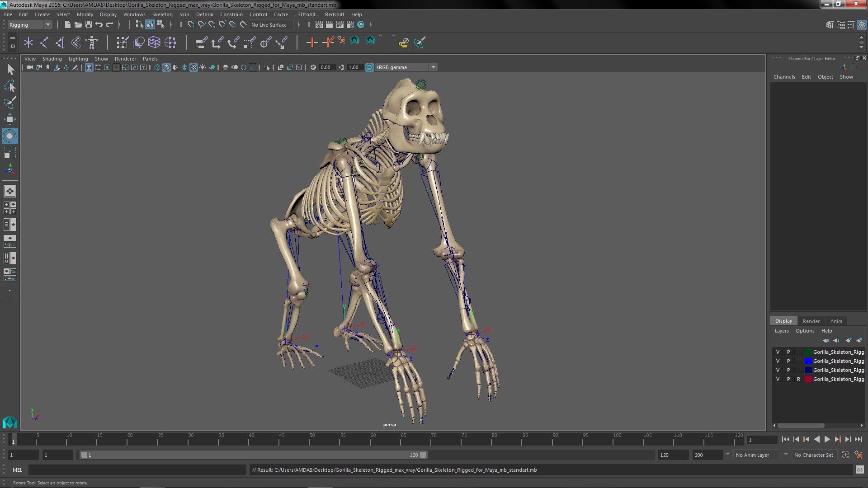Pick the Scale tool
The image size is (868, 488).
(x=10, y=153)
